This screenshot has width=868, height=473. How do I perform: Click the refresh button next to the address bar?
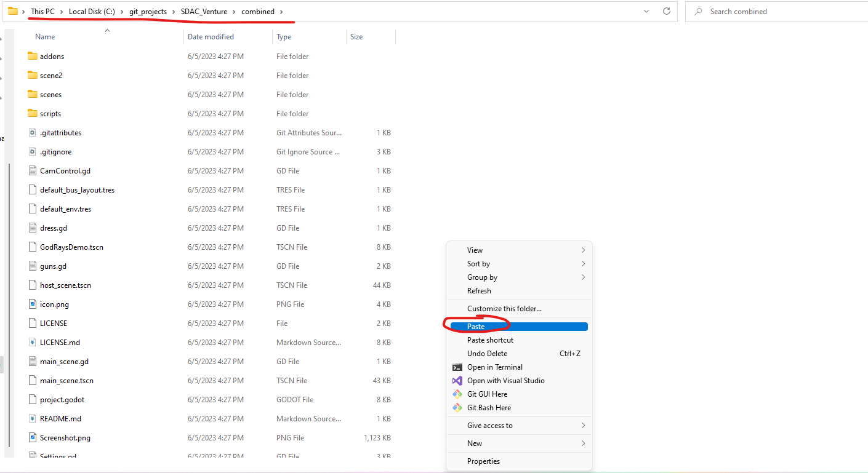pos(666,11)
